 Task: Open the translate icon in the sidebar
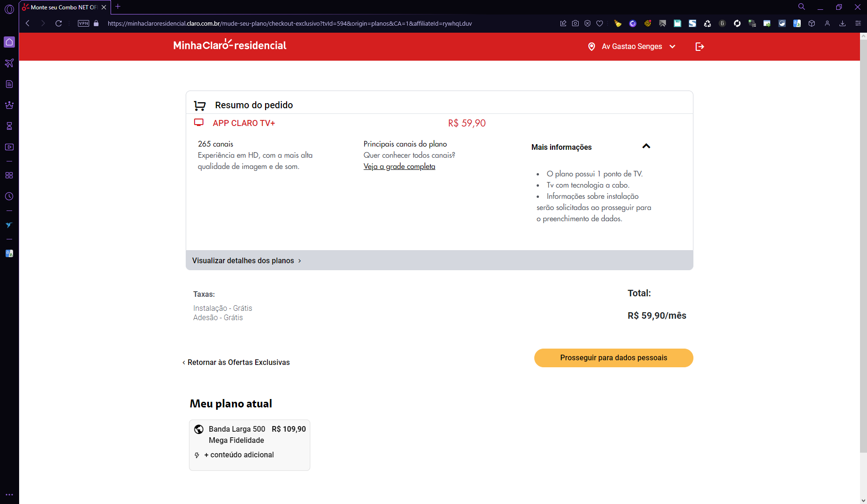pos(9,253)
